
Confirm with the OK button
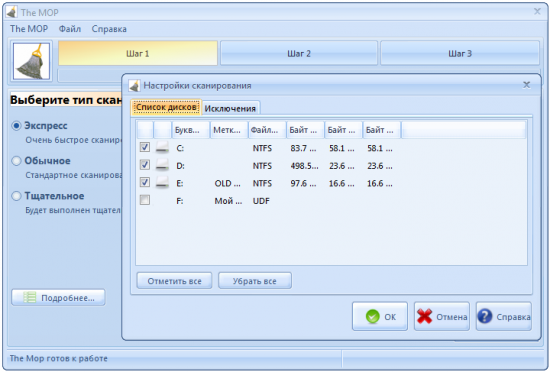click(x=380, y=316)
